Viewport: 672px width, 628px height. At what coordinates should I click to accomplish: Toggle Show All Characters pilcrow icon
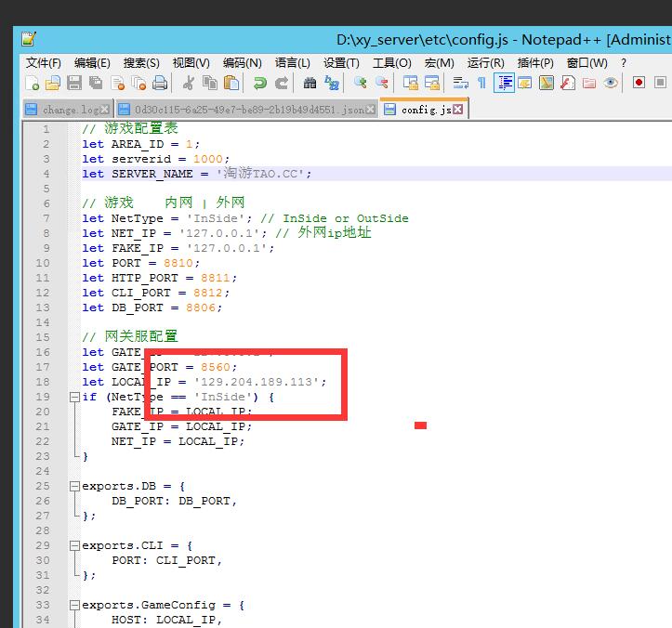481,83
